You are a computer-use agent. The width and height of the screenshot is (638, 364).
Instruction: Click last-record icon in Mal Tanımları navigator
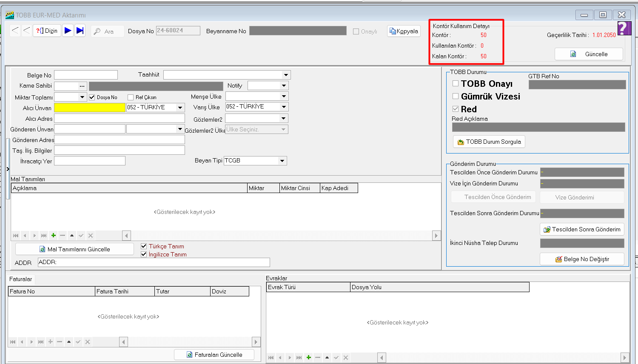click(x=44, y=236)
